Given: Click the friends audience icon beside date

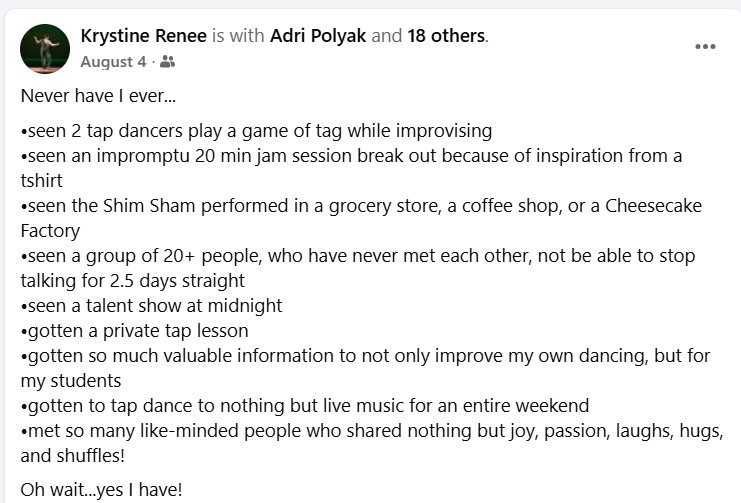Looking at the screenshot, I should 167,62.
